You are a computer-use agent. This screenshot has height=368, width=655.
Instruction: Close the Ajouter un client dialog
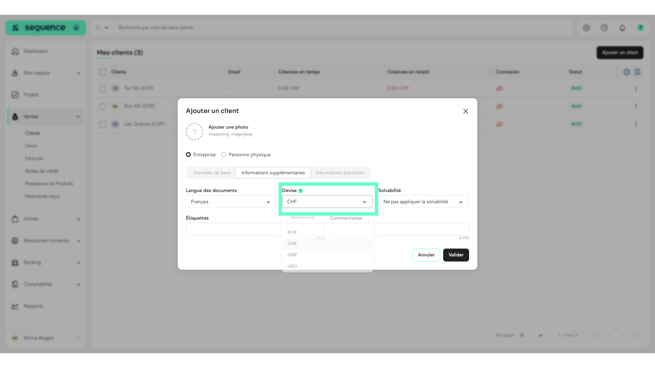[465, 111]
